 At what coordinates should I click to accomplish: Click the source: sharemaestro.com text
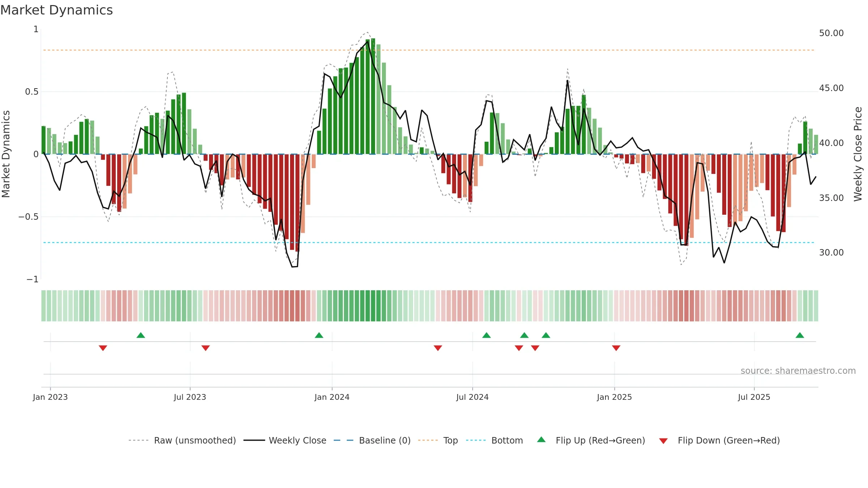(798, 371)
